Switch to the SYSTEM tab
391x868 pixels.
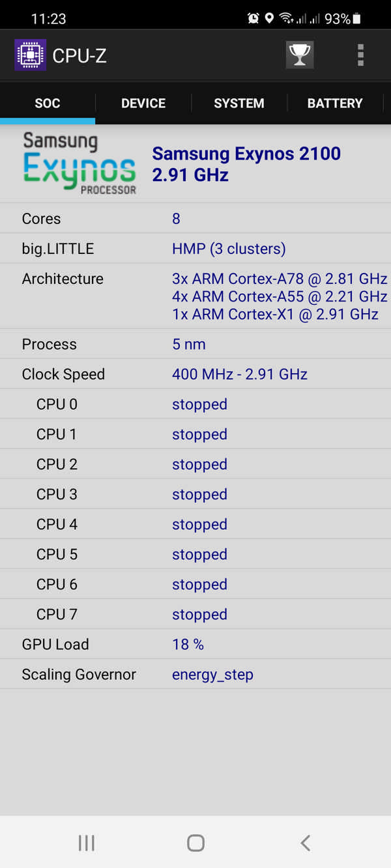pyautogui.click(x=239, y=103)
